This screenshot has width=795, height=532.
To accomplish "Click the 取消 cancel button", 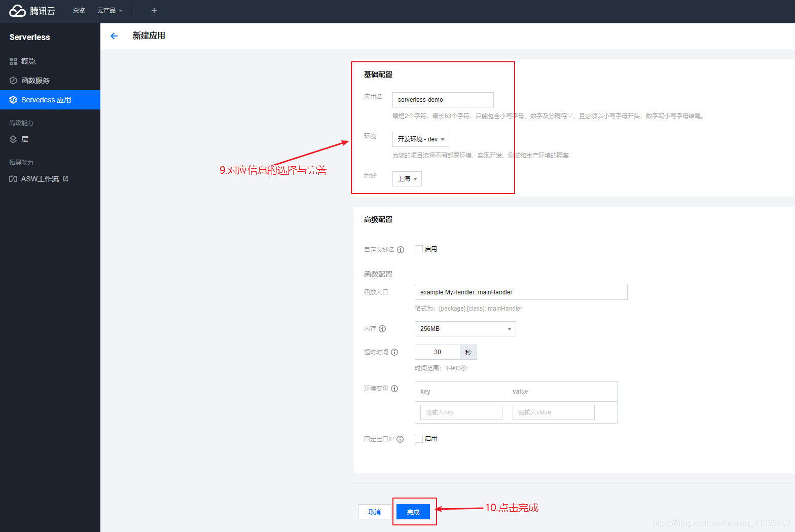I will 375,512.
